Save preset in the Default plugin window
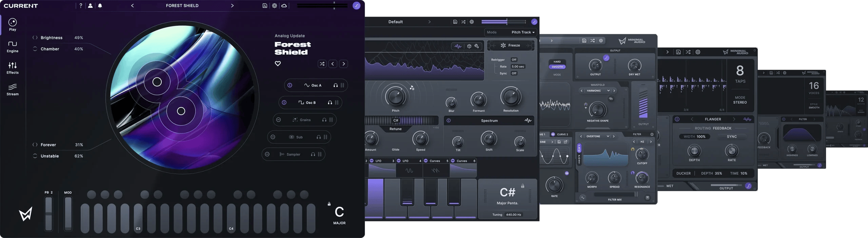The width and height of the screenshot is (868, 238). (455, 22)
